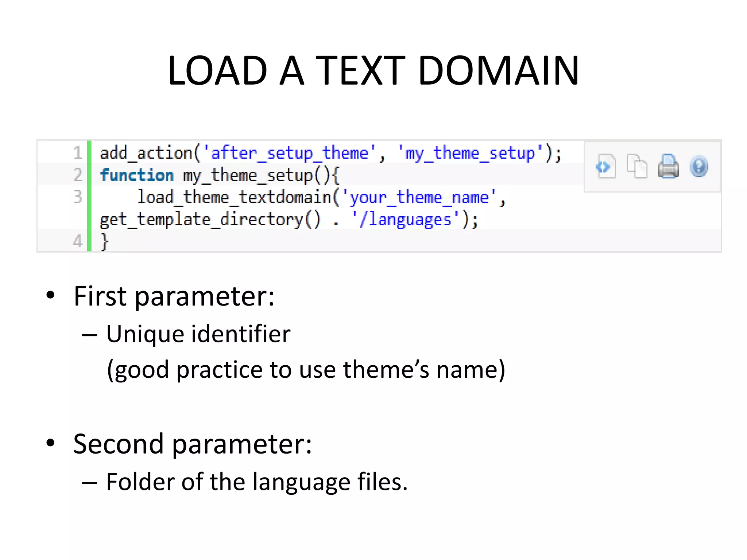
Task: Click 'Folder of the language files.' text
Action: 257,482
